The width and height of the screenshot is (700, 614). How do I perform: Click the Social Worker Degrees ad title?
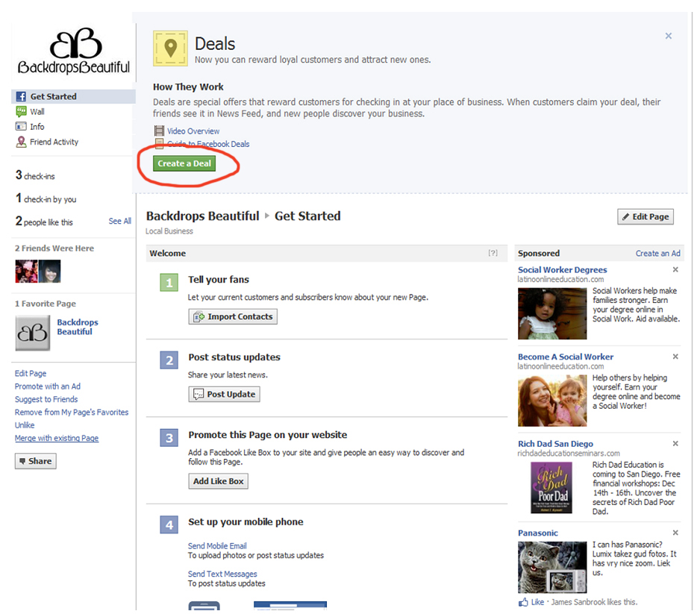point(563,269)
